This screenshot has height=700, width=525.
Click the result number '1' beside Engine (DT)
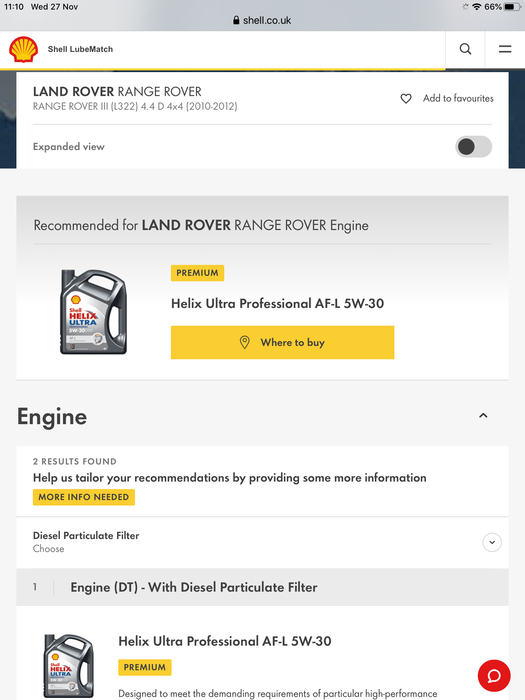coord(35,588)
